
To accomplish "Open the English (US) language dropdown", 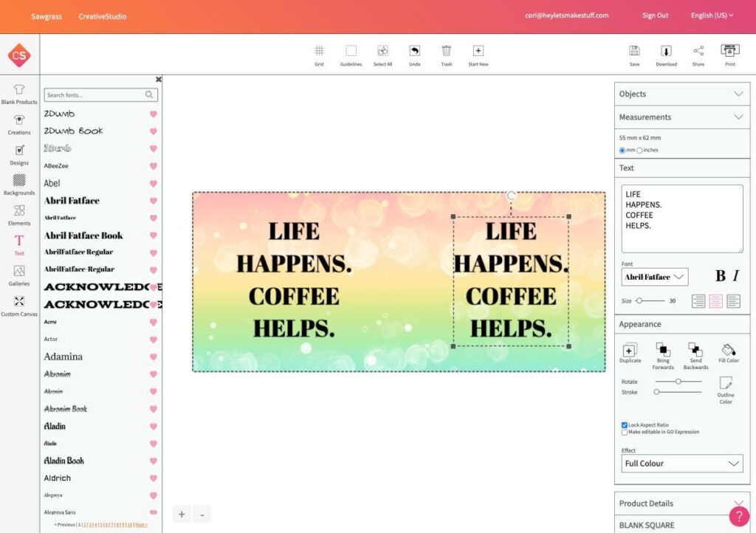I will [712, 16].
